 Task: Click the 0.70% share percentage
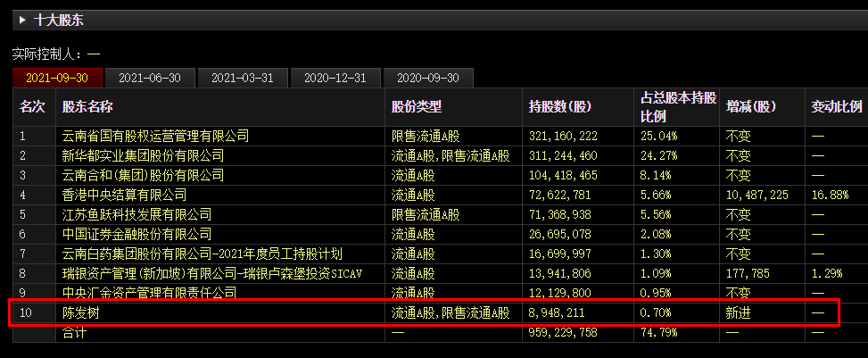[x=656, y=313]
